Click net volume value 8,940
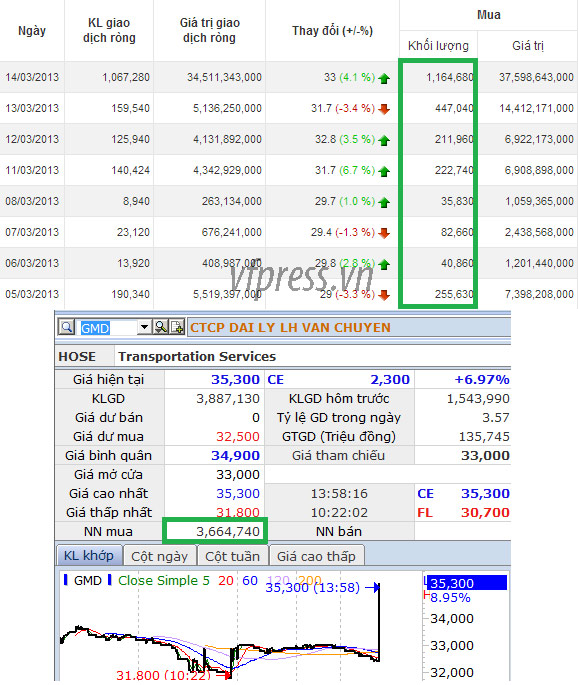The height and width of the screenshot is (685, 578). click(x=136, y=201)
